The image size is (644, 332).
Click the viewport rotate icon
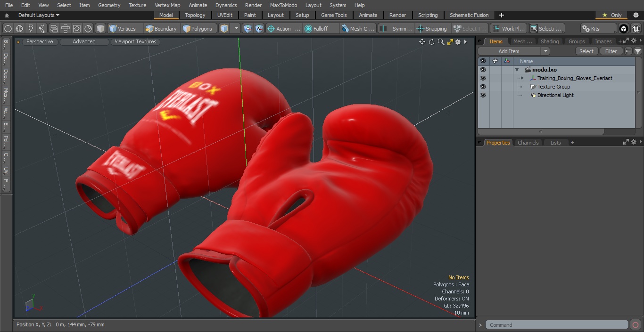(x=431, y=42)
